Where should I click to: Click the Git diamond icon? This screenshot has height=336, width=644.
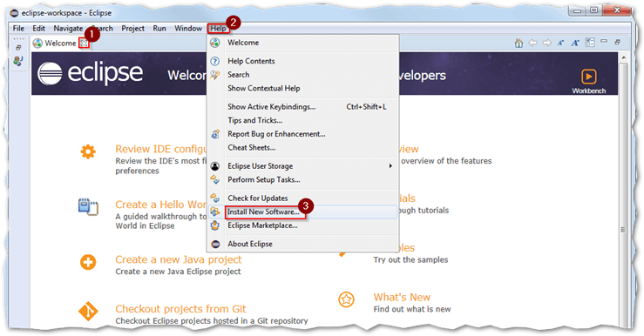pos(88,312)
